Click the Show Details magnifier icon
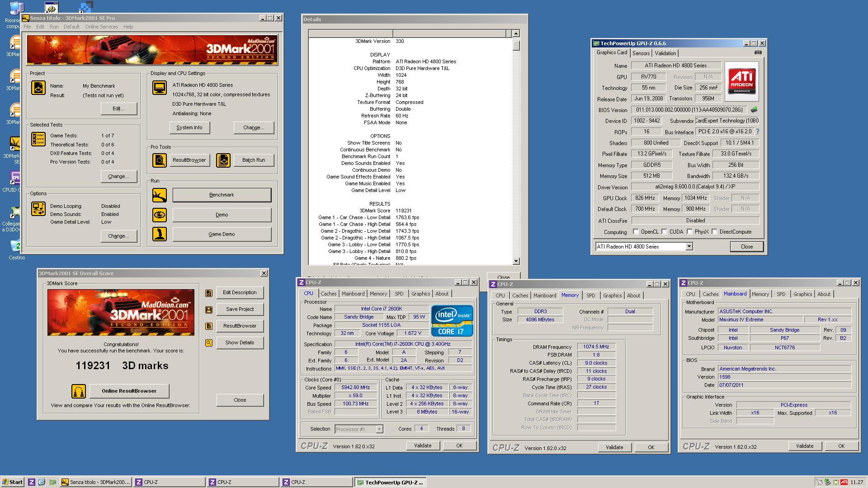Viewport: 868px width, 488px height. (x=208, y=343)
